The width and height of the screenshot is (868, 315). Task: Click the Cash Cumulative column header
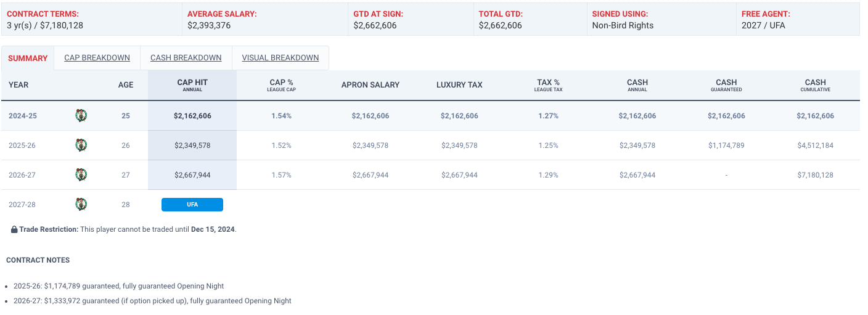pyautogui.click(x=815, y=85)
